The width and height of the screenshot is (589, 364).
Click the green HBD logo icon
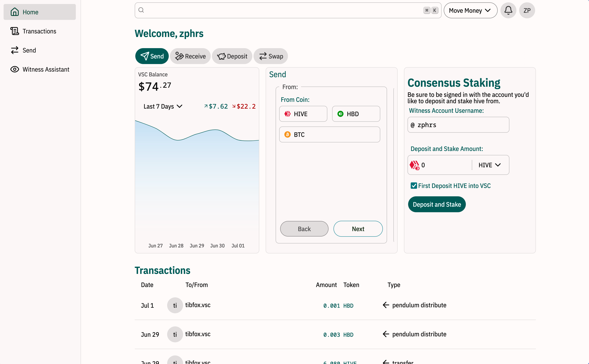[340, 114]
